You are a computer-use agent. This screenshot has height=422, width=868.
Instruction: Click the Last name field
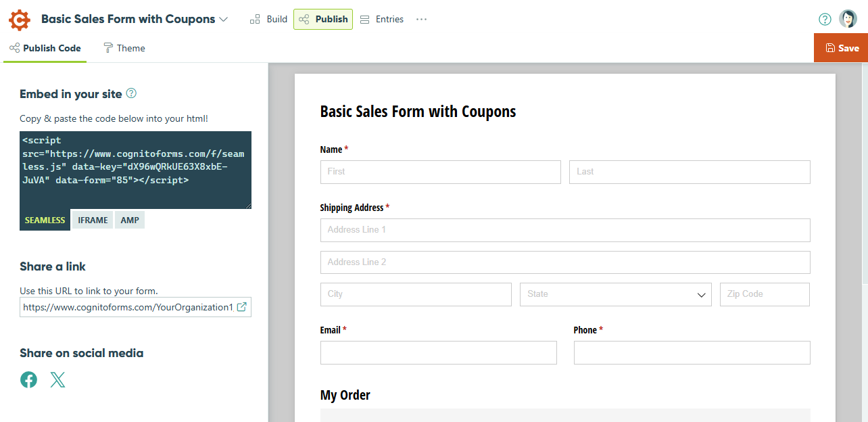coord(690,172)
